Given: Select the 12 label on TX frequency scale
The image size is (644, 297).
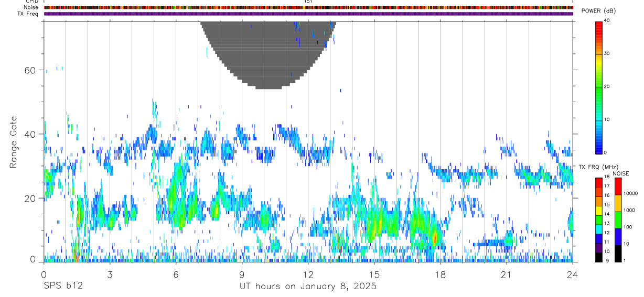Looking at the screenshot, I should point(607,233).
